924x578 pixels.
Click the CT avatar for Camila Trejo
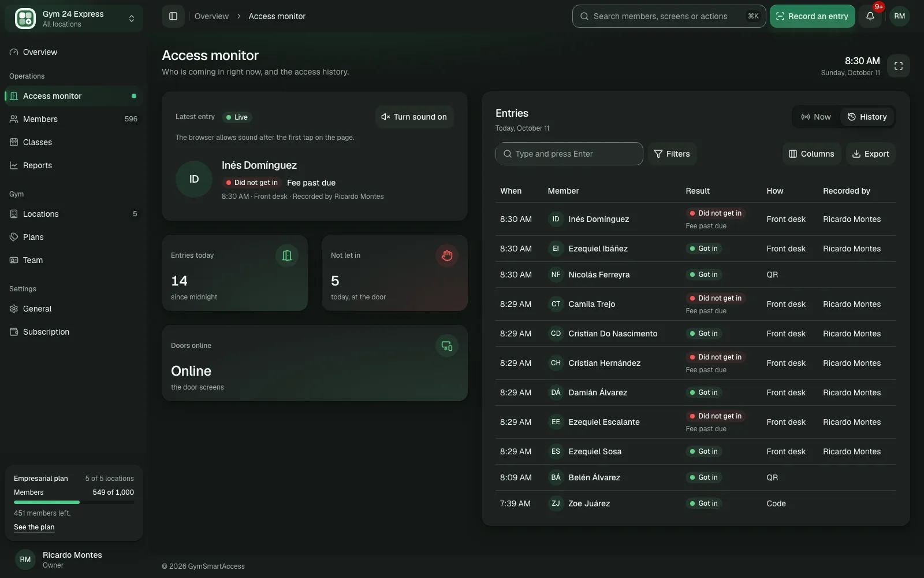click(x=556, y=304)
